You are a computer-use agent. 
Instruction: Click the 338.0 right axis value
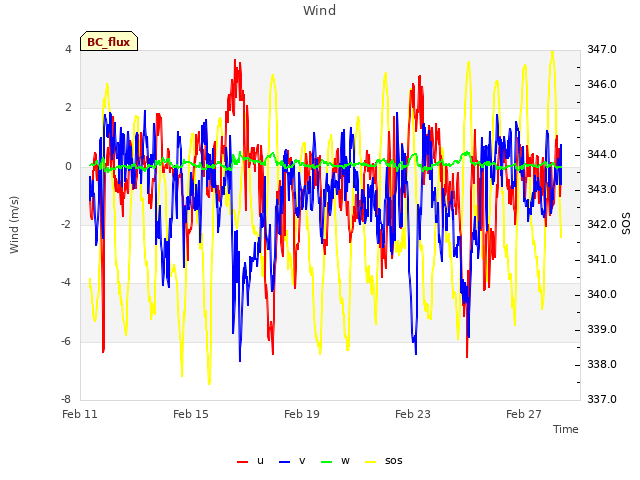click(x=602, y=364)
